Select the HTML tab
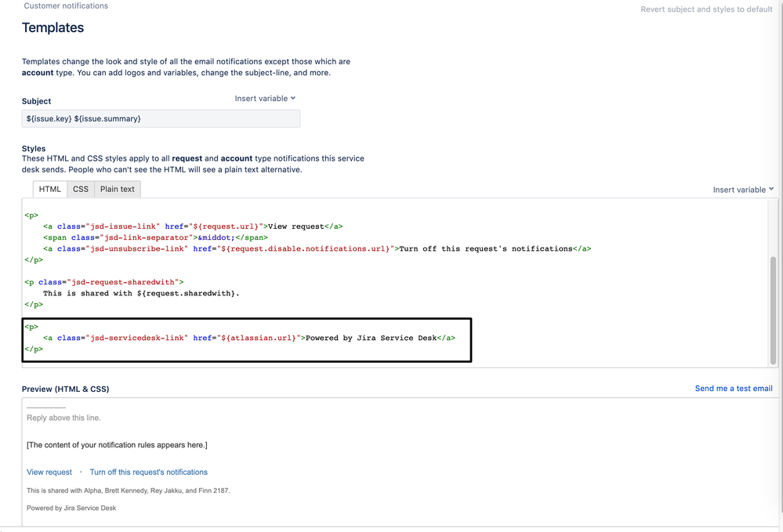Image resolution: width=783 pixels, height=532 pixels. [x=49, y=189]
